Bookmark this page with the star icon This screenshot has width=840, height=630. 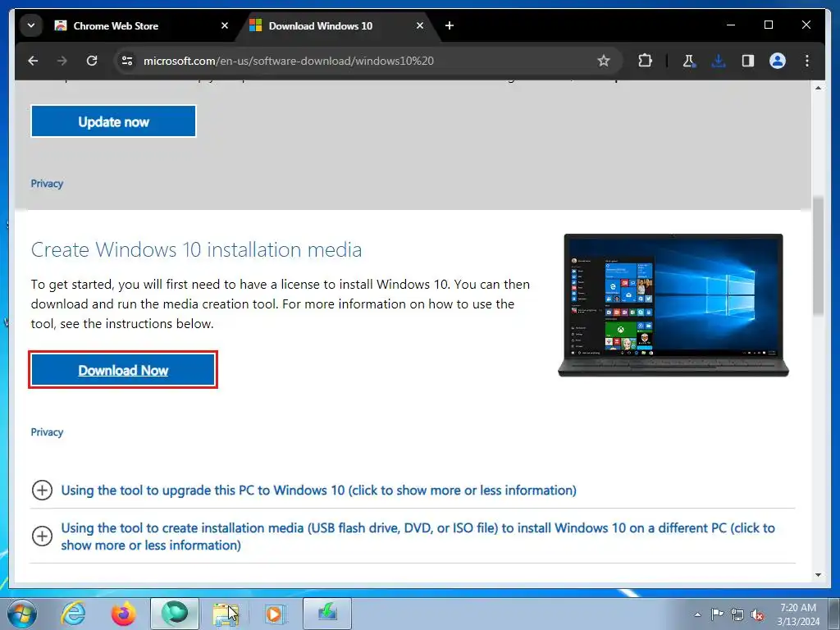click(x=604, y=61)
